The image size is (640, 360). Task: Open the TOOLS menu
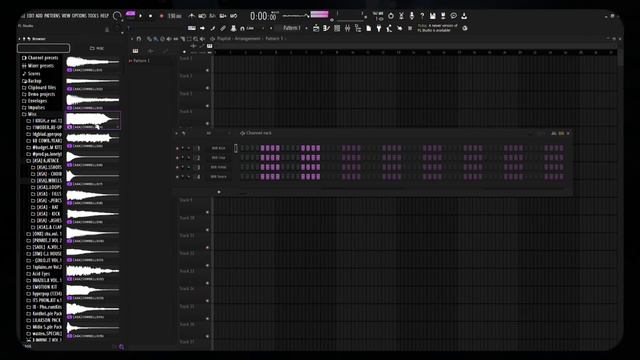(93, 16)
